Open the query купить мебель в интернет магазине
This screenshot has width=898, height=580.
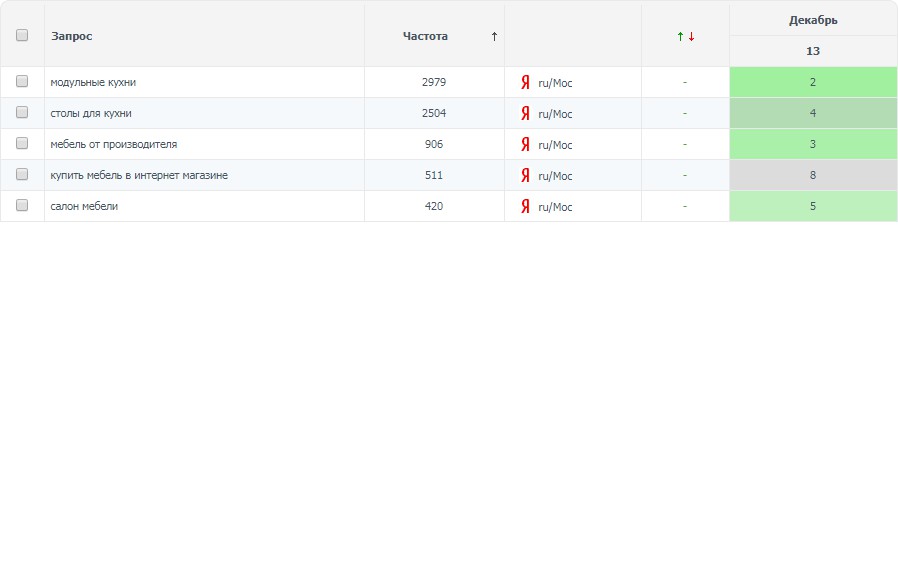(x=139, y=175)
